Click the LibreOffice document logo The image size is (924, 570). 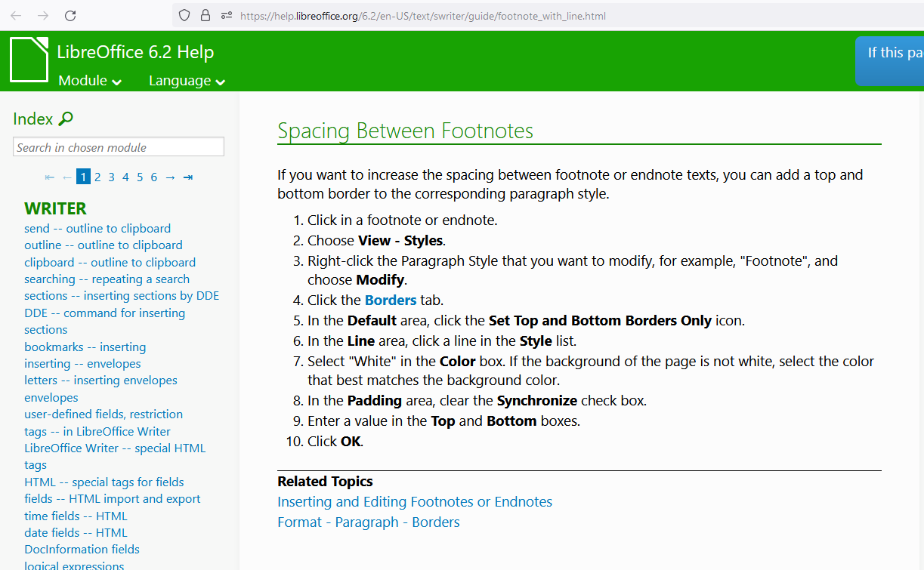27,60
